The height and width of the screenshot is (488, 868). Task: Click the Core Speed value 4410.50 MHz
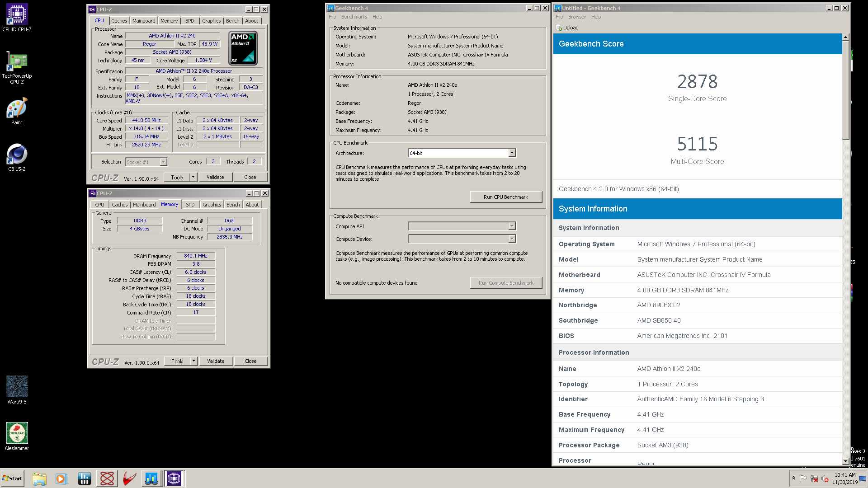146,120
